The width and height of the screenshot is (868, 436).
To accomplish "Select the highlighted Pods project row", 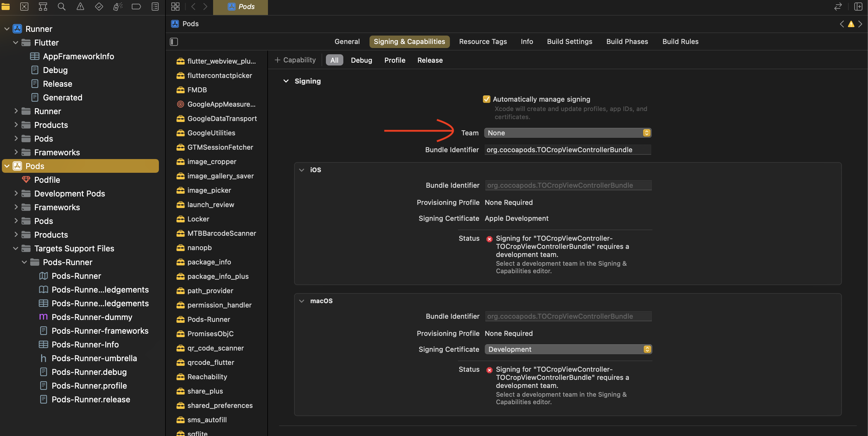I will (80, 166).
